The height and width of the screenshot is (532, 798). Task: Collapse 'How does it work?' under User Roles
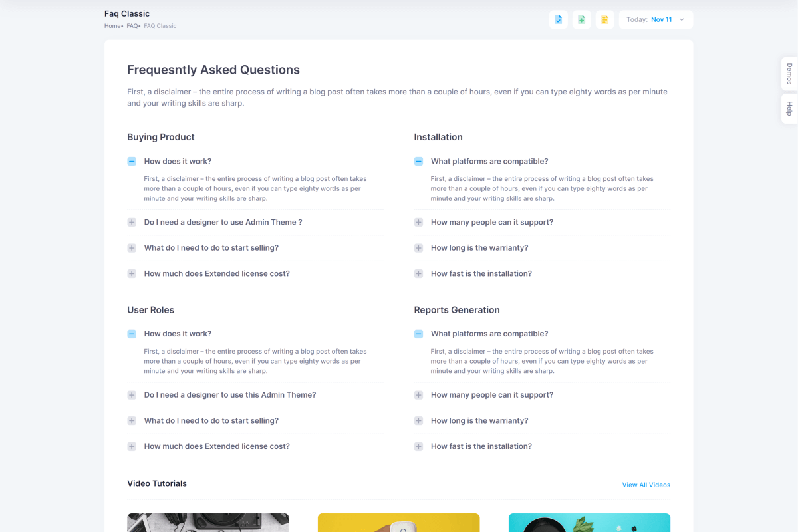[178, 334]
